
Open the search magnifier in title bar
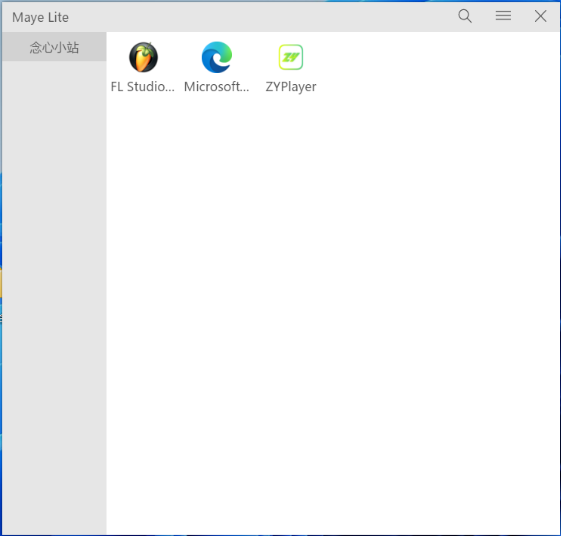coord(465,16)
